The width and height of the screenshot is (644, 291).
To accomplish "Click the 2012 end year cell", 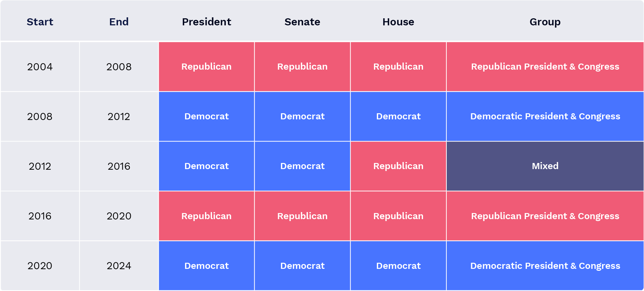I will pos(119,116).
